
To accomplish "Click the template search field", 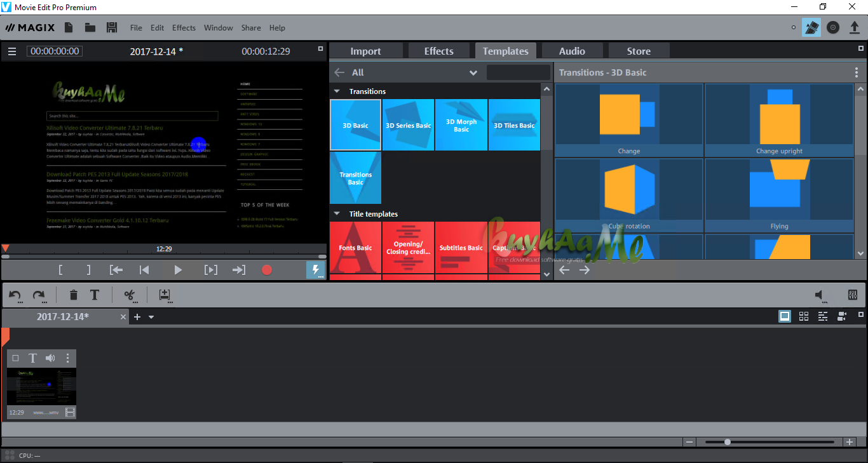I will tap(519, 72).
